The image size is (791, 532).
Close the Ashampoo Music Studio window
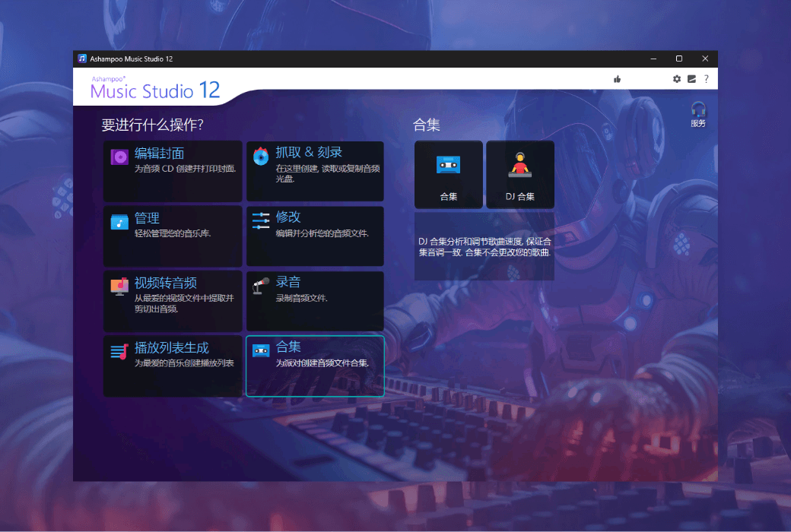(x=705, y=59)
